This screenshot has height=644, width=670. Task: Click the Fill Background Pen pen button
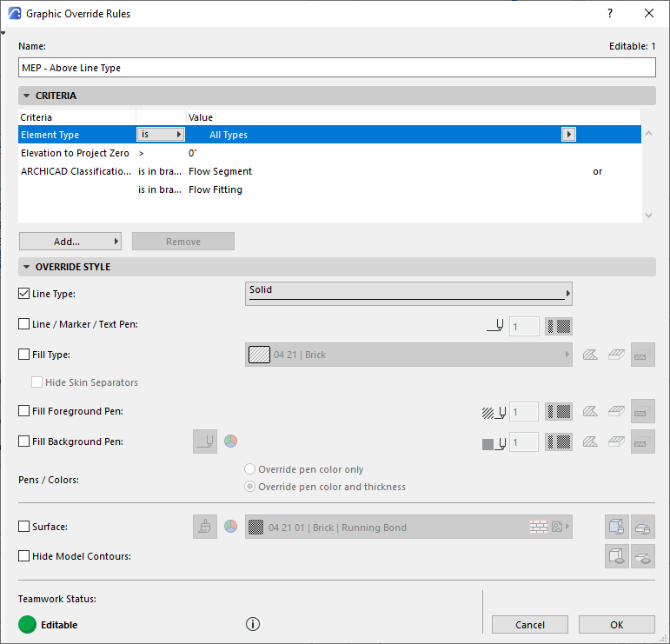pos(205,442)
